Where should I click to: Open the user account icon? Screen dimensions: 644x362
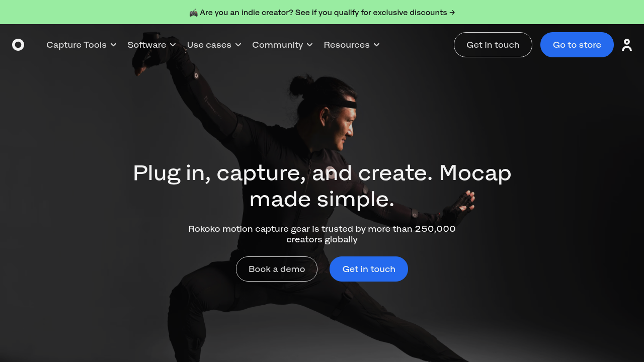627,45
